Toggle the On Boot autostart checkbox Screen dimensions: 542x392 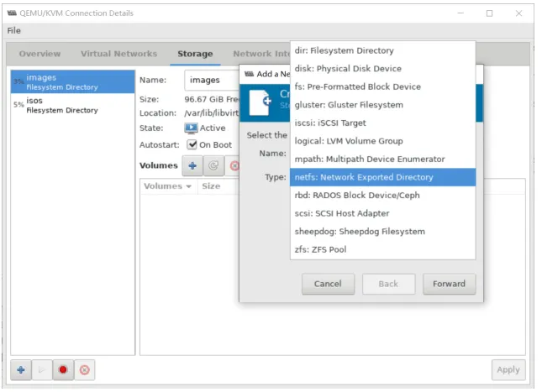coord(192,144)
